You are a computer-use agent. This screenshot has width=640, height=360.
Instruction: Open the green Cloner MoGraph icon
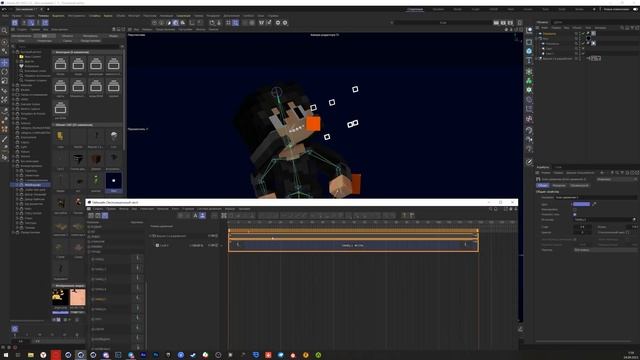click(x=529, y=81)
